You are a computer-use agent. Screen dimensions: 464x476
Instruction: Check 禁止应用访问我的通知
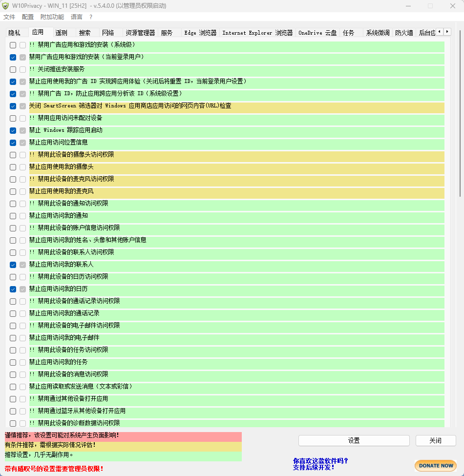coord(13,216)
